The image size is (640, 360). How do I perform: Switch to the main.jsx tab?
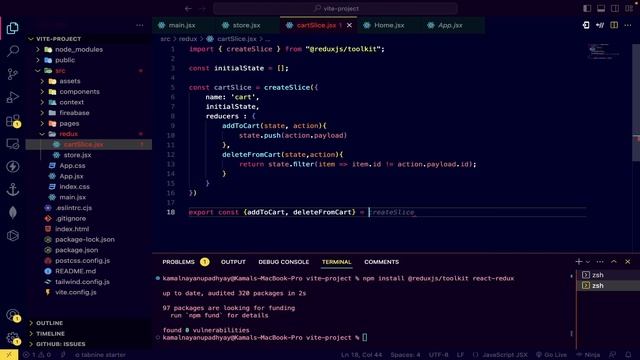click(x=182, y=25)
